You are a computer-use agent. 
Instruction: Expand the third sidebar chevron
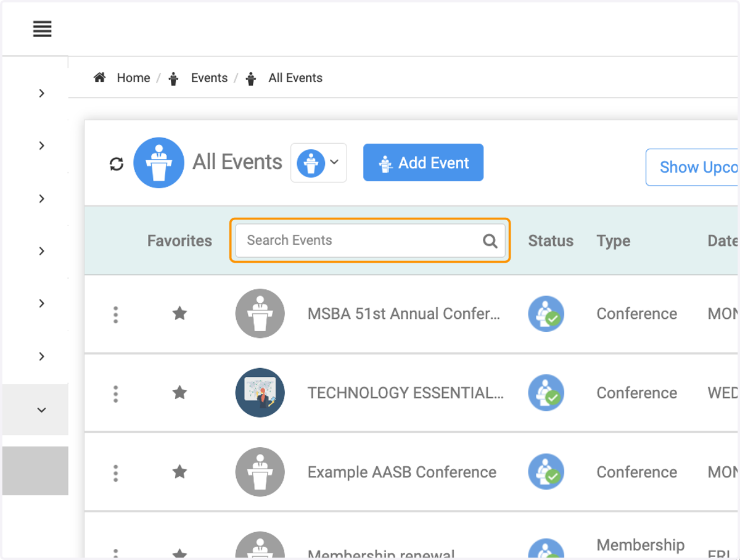41,199
